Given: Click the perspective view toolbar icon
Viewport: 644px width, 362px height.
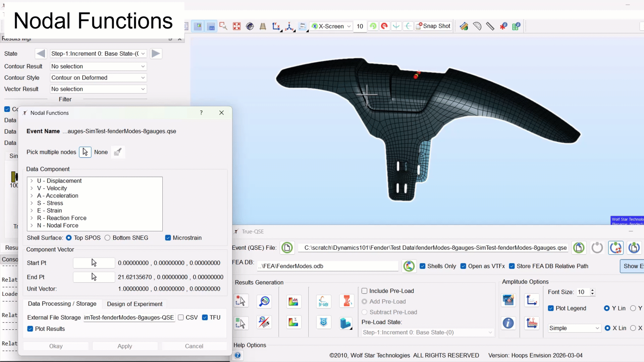Looking at the screenshot, I should click(x=263, y=26).
